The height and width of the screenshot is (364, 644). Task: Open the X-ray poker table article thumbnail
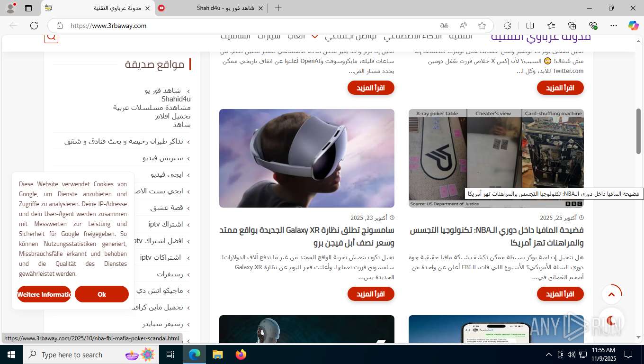(x=496, y=158)
